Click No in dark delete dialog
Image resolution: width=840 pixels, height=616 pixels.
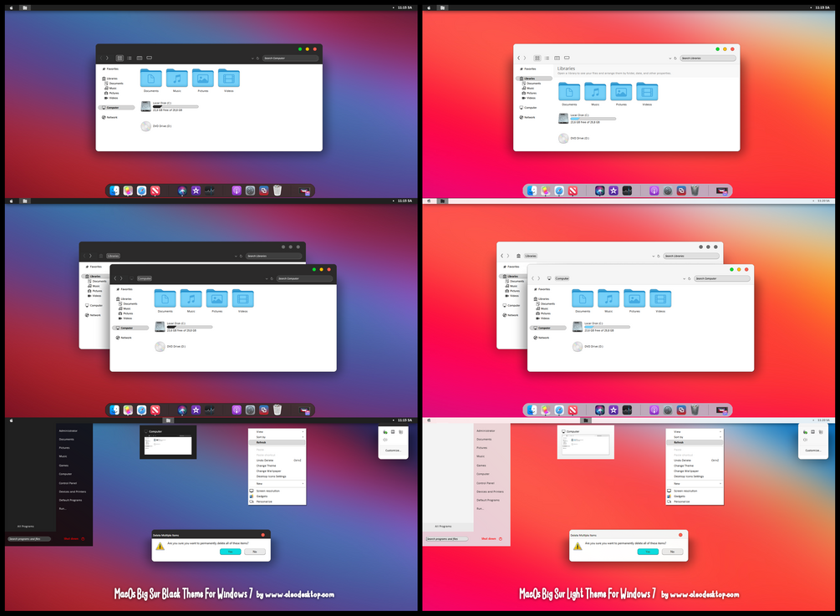click(255, 551)
